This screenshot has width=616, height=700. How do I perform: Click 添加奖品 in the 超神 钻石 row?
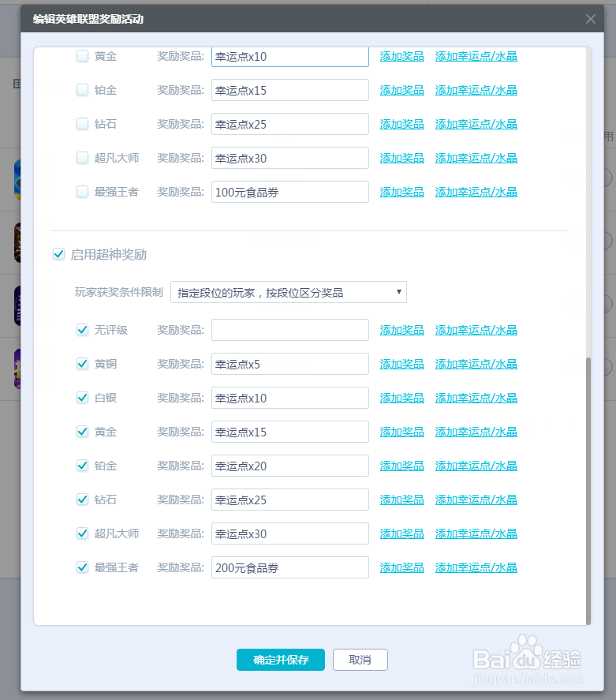point(402,500)
